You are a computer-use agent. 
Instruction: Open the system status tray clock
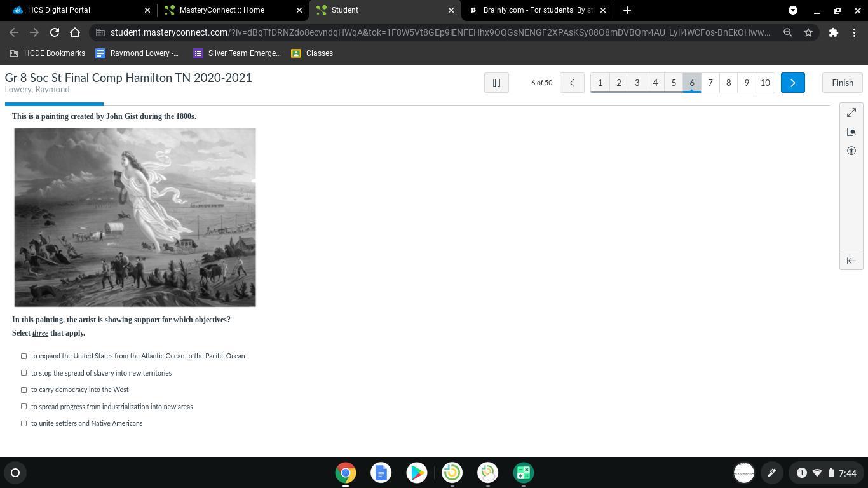(847, 473)
